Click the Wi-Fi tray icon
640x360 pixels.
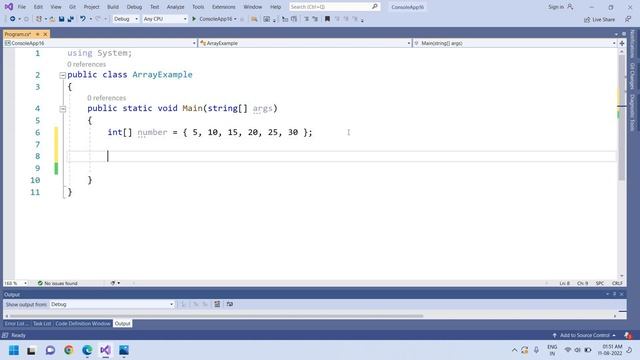point(568,350)
